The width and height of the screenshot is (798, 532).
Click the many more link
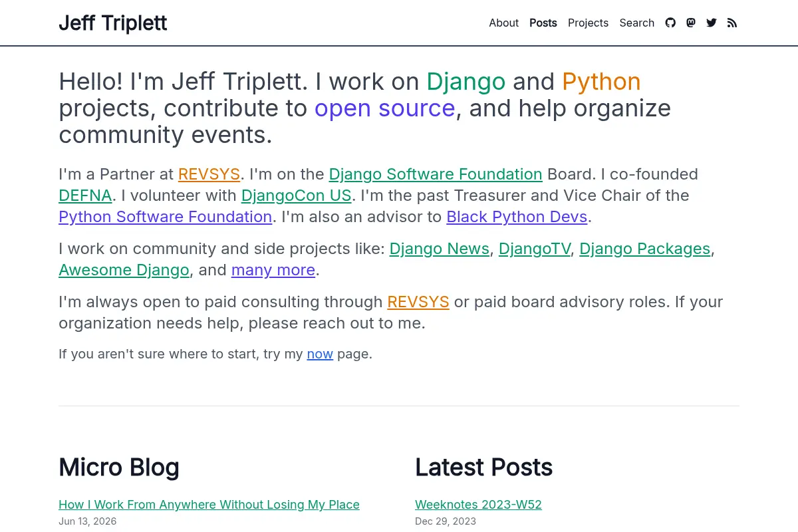point(273,270)
